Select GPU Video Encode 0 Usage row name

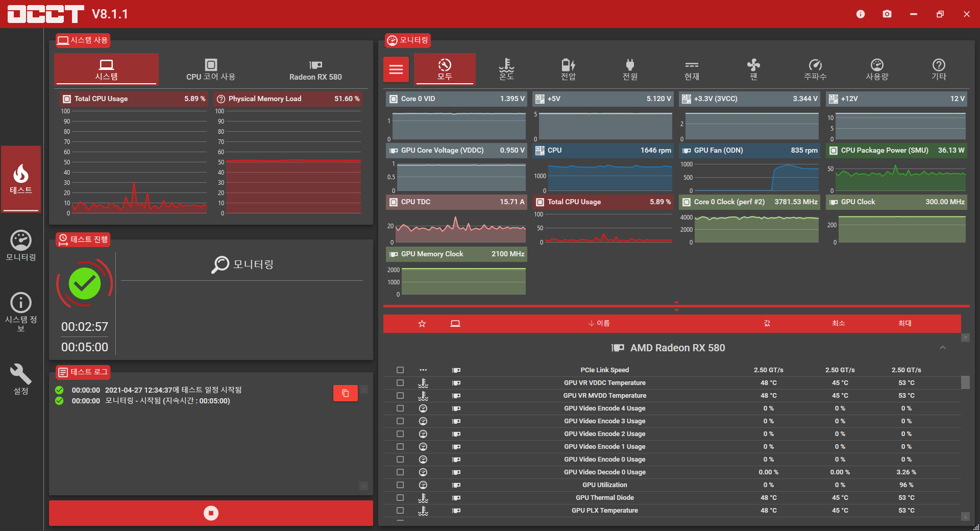click(605, 460)
